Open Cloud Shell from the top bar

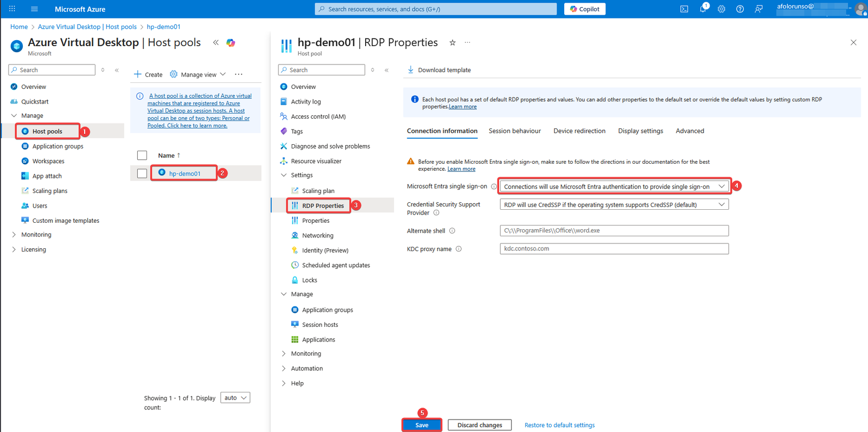point(684,9)
